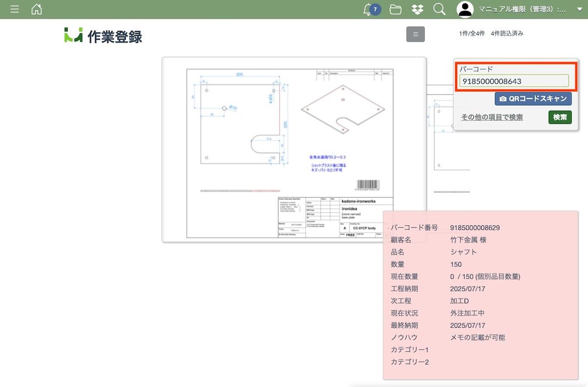Image resolution: width=588 pixels, height=387 pixels.
Task: Open the folder icon in header
Action: point(395,9)
